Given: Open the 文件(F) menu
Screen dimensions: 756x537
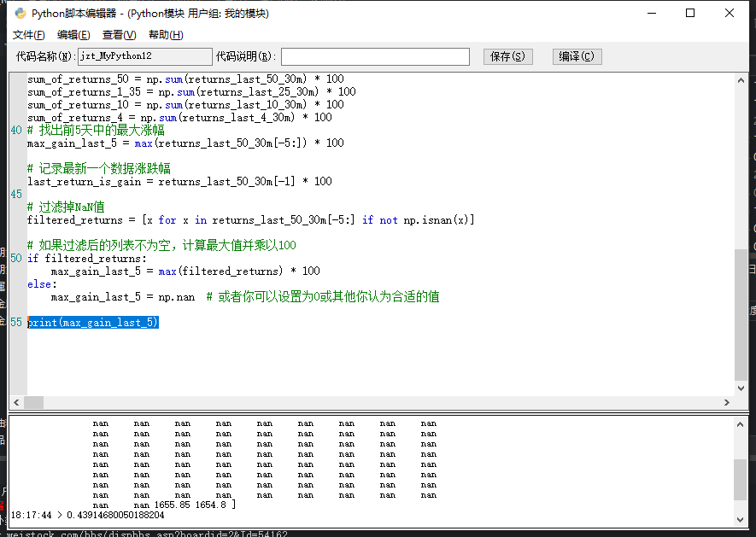Looking at the screenshot, I should (x=28, y=35).
